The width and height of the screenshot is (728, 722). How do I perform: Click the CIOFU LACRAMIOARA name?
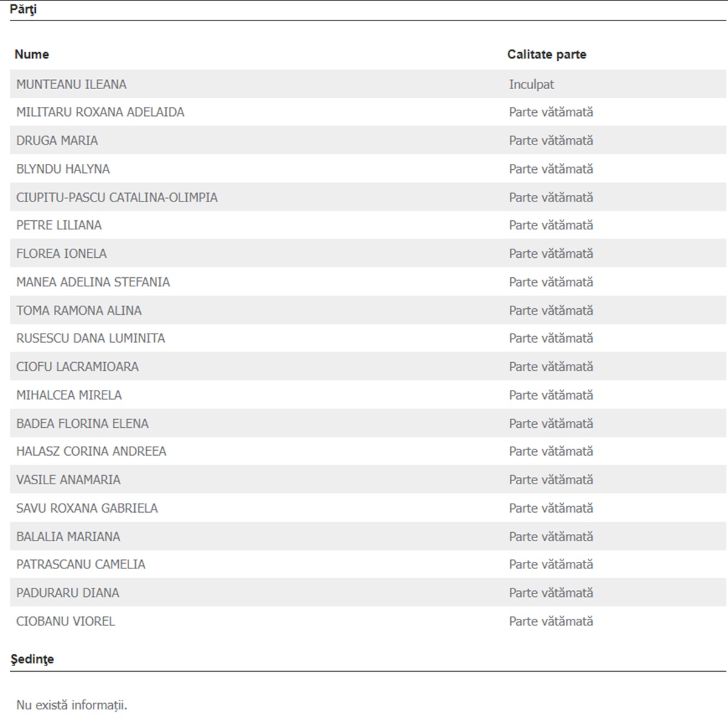pos(77,366)
